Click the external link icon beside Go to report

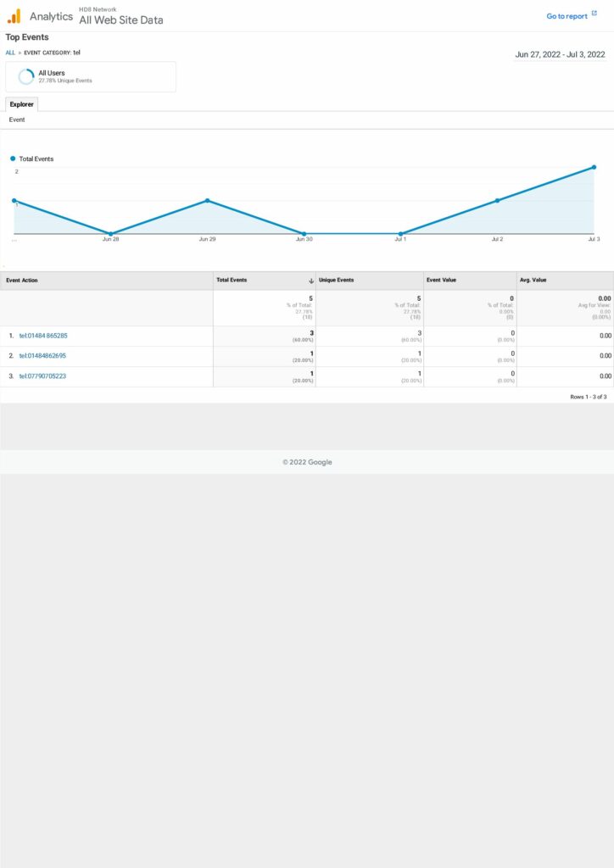[x=594, y=14]
